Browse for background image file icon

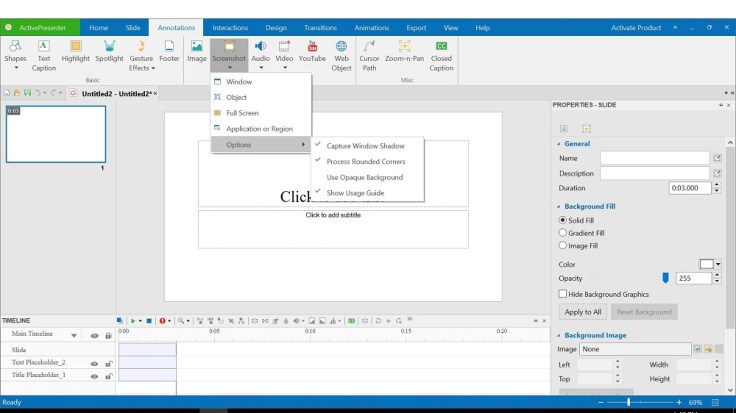pos(708,349)
